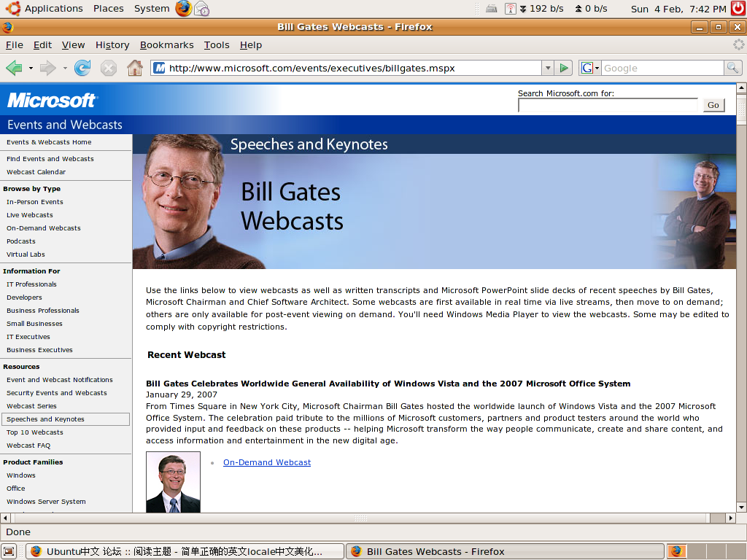
Task: Click the Firefox throbber activity icon
Action: tap(738, 44)
